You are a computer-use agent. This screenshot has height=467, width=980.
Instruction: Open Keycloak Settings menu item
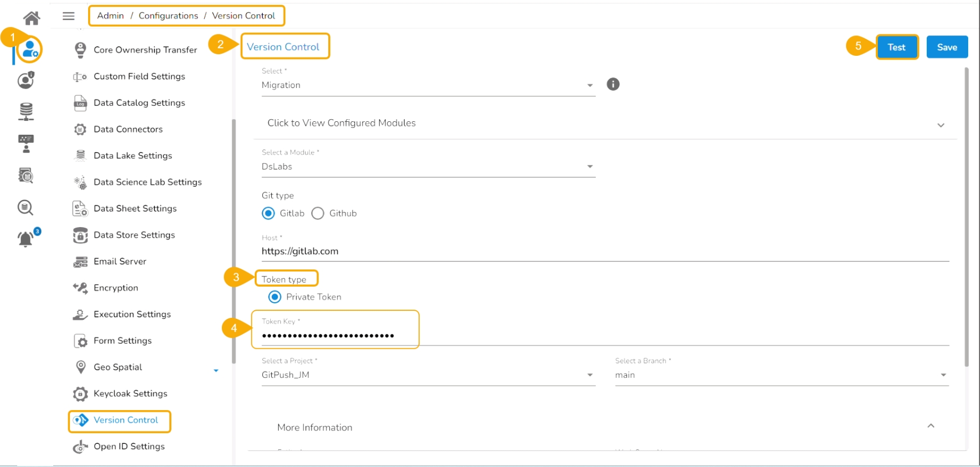(130, 394)
